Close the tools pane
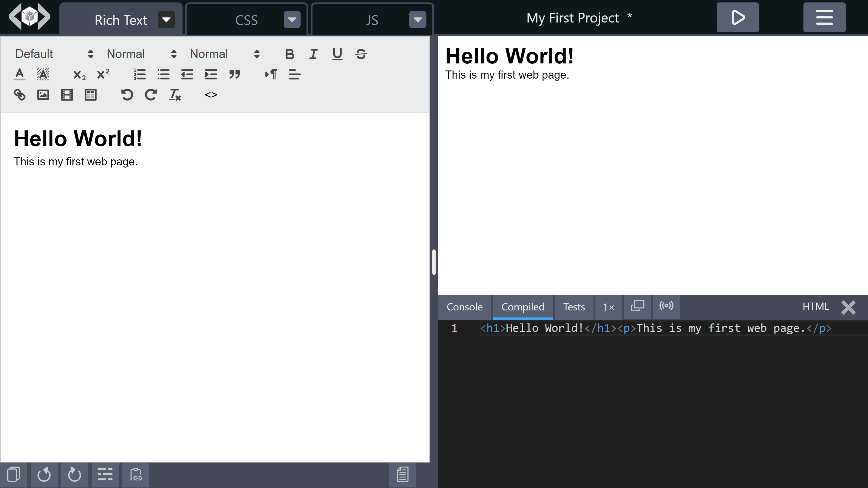The width and height of the screenshot is (868, 488). pos(848,307)
